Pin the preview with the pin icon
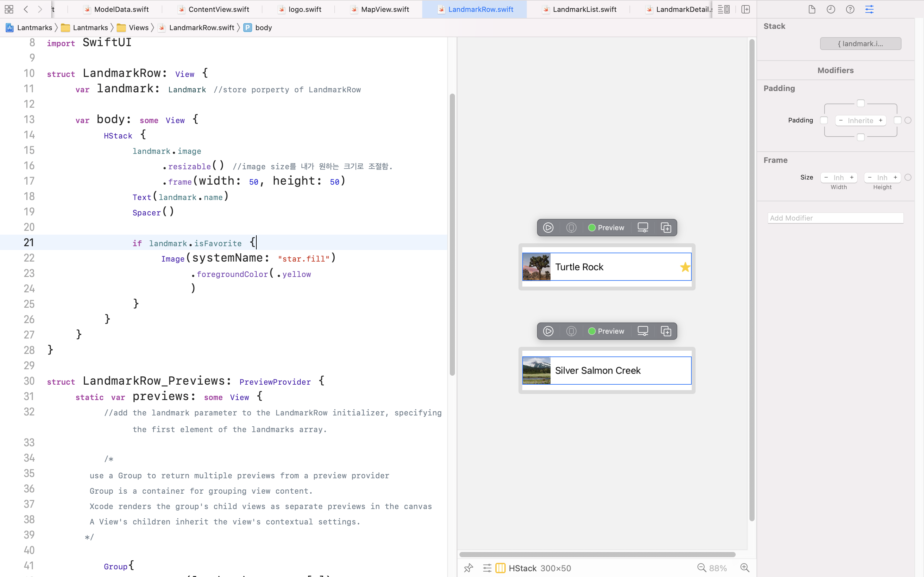 tap(468, 568)
